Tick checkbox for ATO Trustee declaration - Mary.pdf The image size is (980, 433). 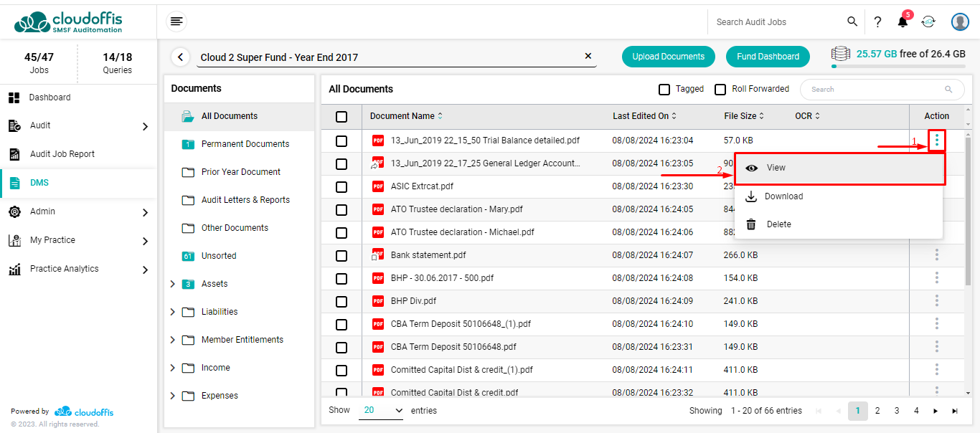coord(341,210)
